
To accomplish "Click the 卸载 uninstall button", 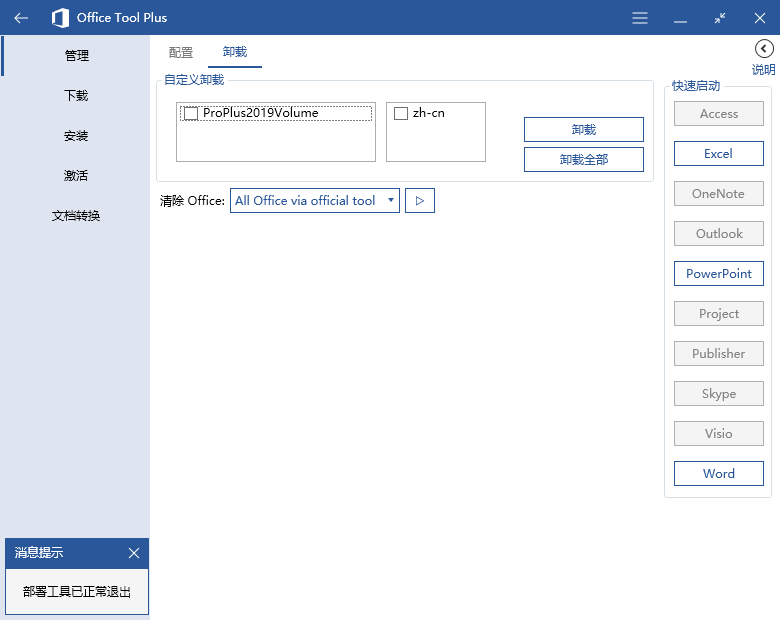I will pyautogui.click(x=584, y=129).
